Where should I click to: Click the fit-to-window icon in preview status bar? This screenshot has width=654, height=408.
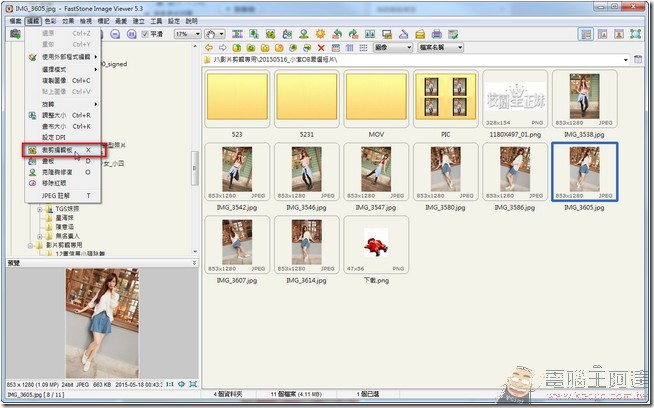point(193,384)
